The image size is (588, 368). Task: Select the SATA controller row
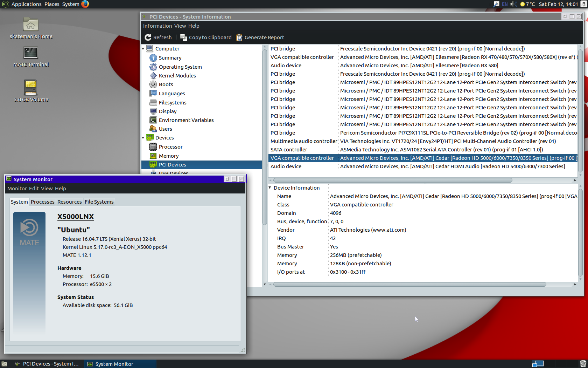pos(423,150)
